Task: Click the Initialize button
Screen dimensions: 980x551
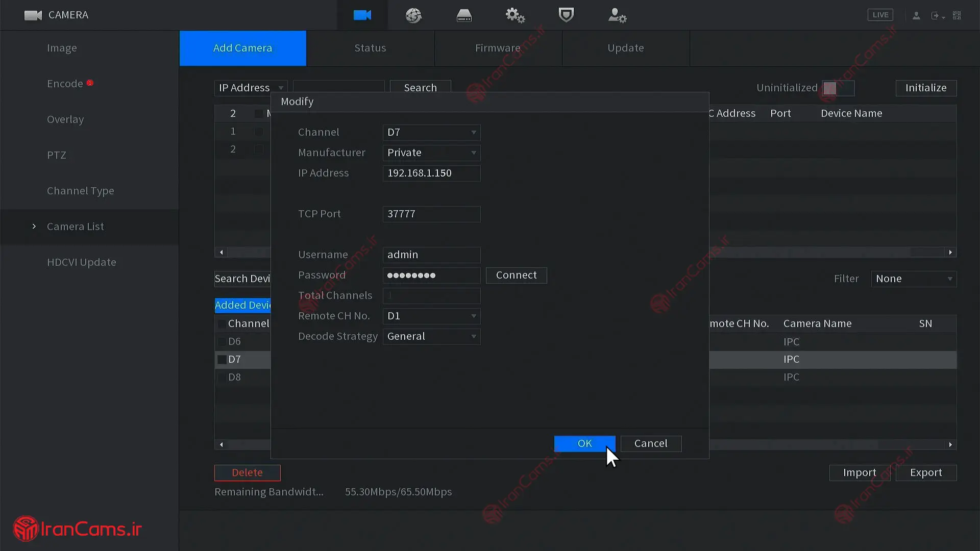Action: tap(926, 88)
